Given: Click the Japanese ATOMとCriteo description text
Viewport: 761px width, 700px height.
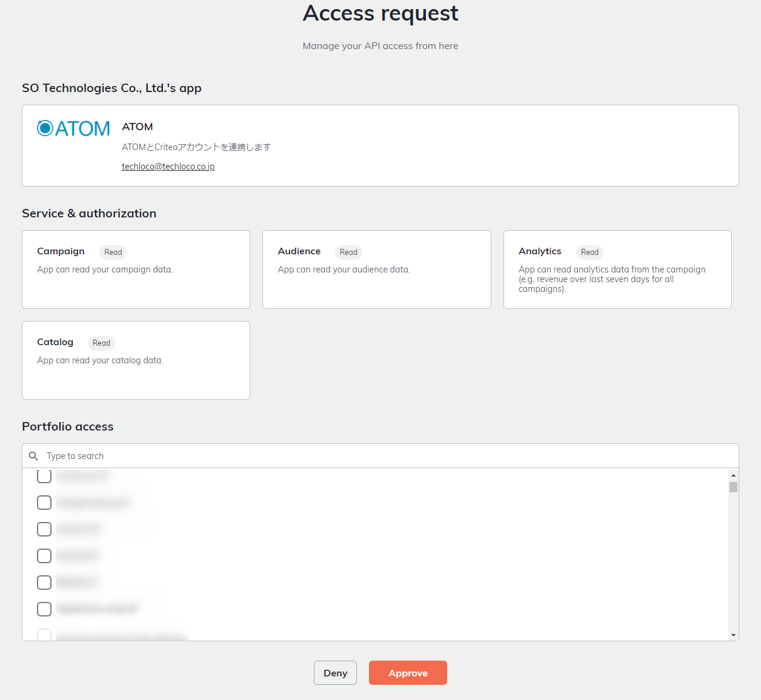Looking at the screenshot, I should [196, 147].
